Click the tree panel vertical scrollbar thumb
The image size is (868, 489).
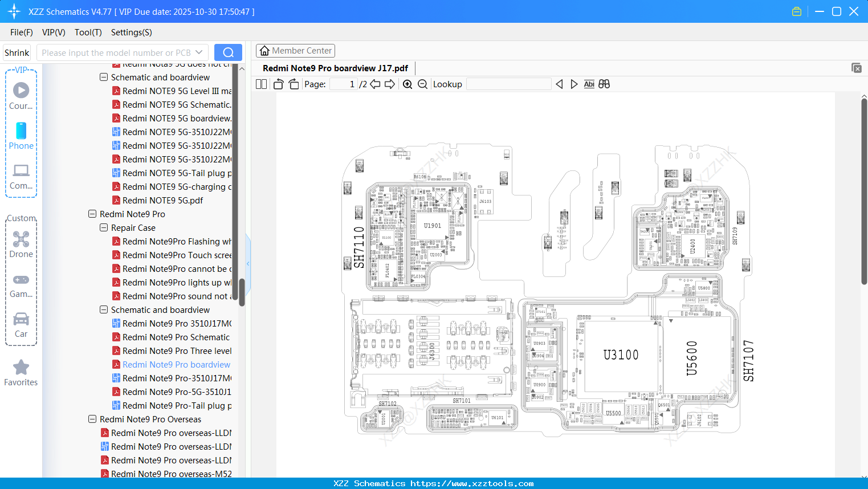pos(242,292)
